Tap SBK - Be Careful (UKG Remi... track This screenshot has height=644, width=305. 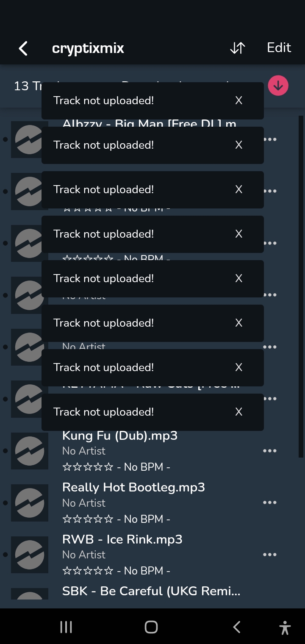[x=151, y=591]
